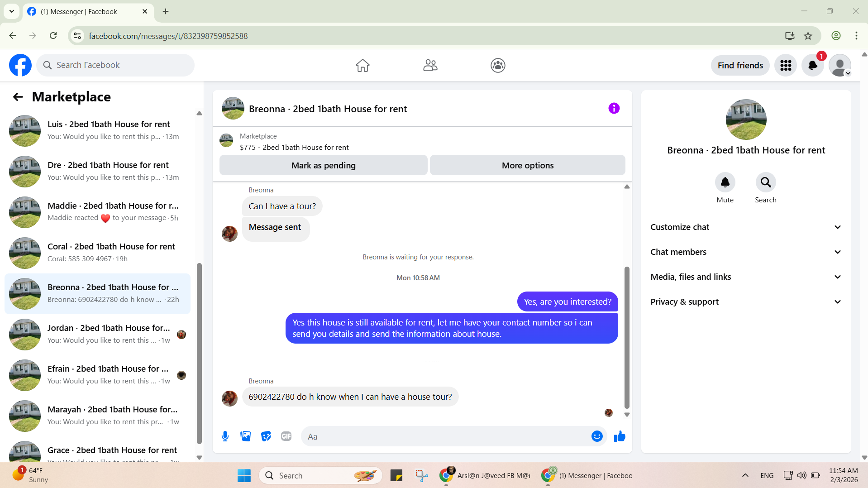Screen dimensions: 868x488
Task: Open Jordan house for rent conversation
Action: [97, 335]
